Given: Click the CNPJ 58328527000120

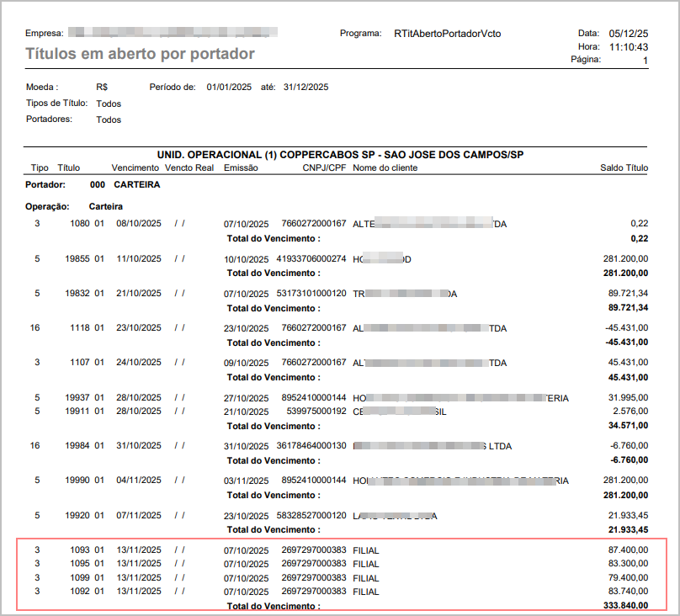Looking at the screenshot, I should click(x=314, y=515).
